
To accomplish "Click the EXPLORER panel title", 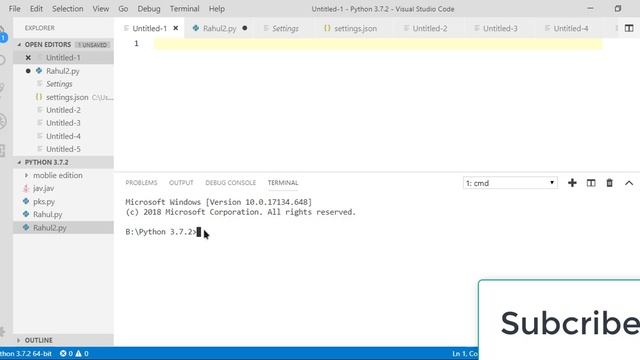I will coord(40,28).
